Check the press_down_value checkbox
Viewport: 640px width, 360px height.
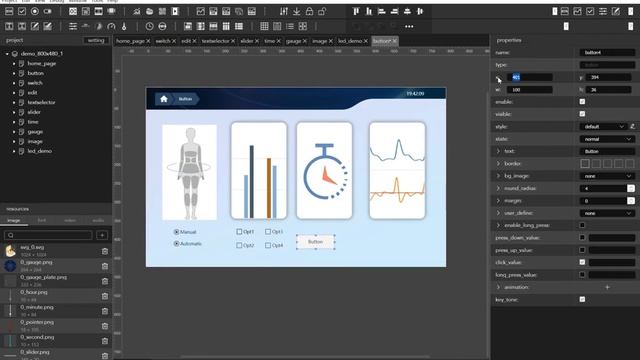pyautogui.click(x=582, y=238)
